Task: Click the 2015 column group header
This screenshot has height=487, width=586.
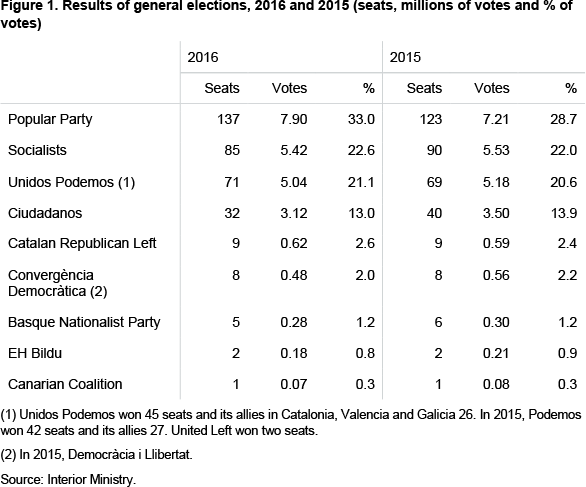Action: coord(405,57)
